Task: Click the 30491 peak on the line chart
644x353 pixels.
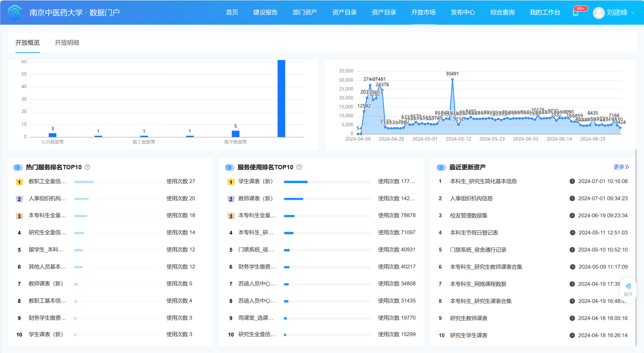Action: (452, 79)
